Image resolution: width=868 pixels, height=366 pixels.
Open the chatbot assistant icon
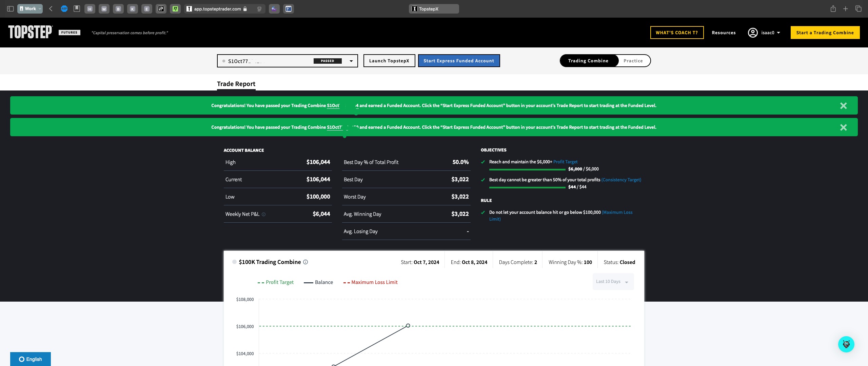point(846,344)
